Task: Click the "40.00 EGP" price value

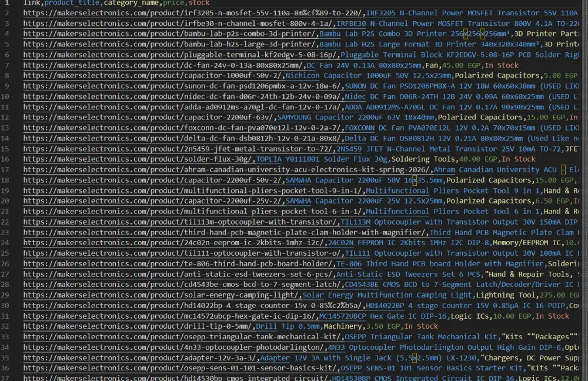Action: 478,159
